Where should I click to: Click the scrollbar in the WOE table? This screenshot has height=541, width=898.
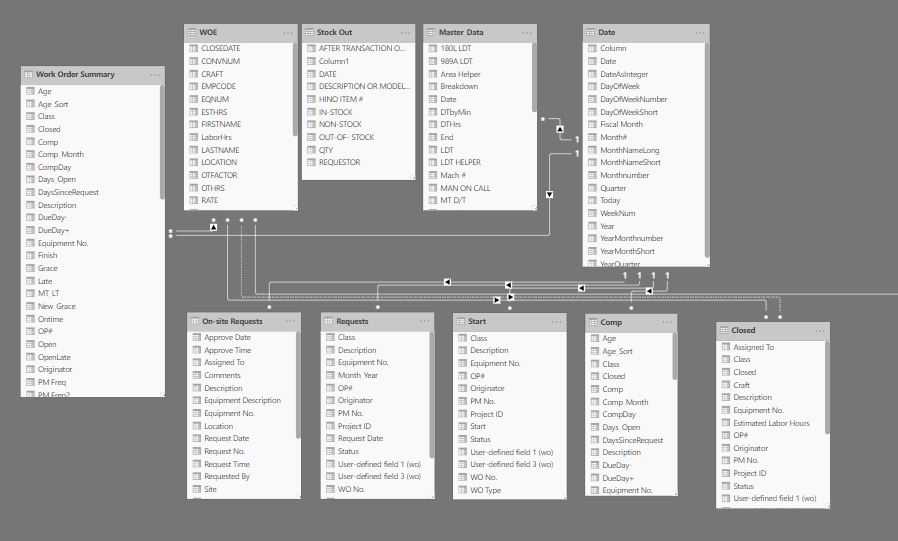[x=295, y=89]
